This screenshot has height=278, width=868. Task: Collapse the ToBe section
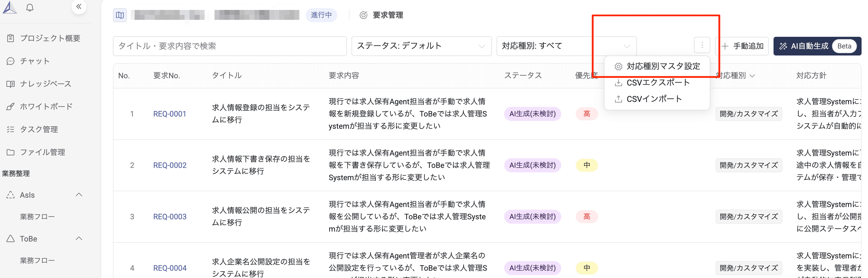click(79, 239)
